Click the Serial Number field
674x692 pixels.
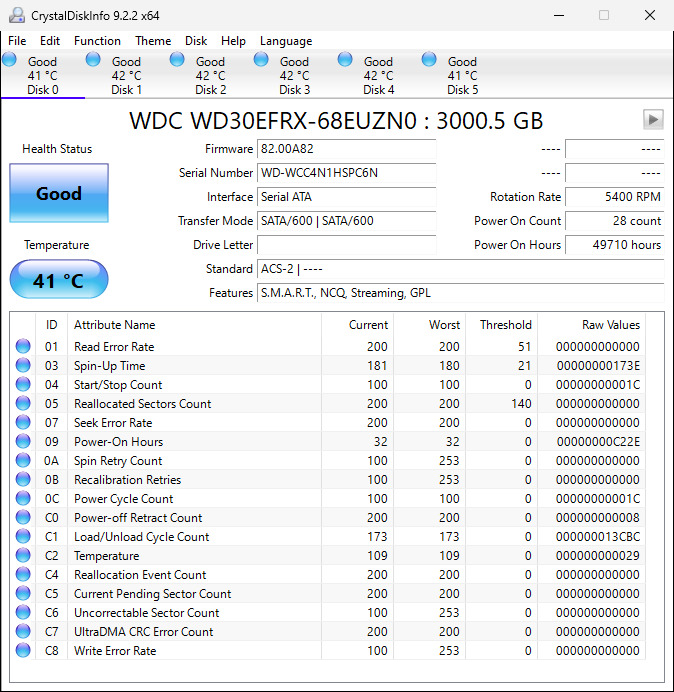[x=346, y=173]
